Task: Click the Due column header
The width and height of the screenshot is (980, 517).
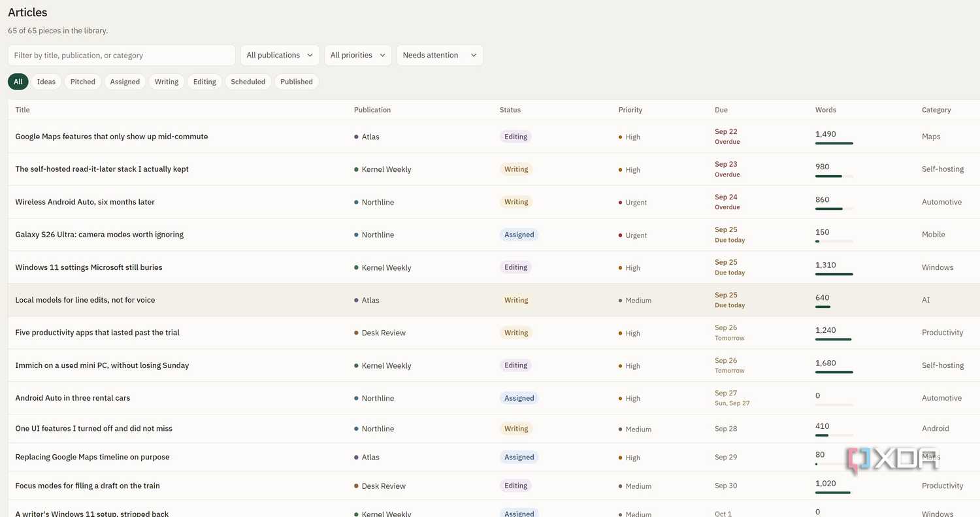Action: tap(721, 110)
